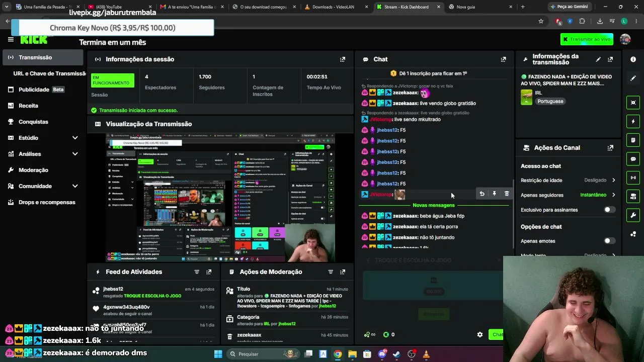Open File Explorer from the taskbar
The height and width of the screenshot is (362, 644).
(352, 354)
